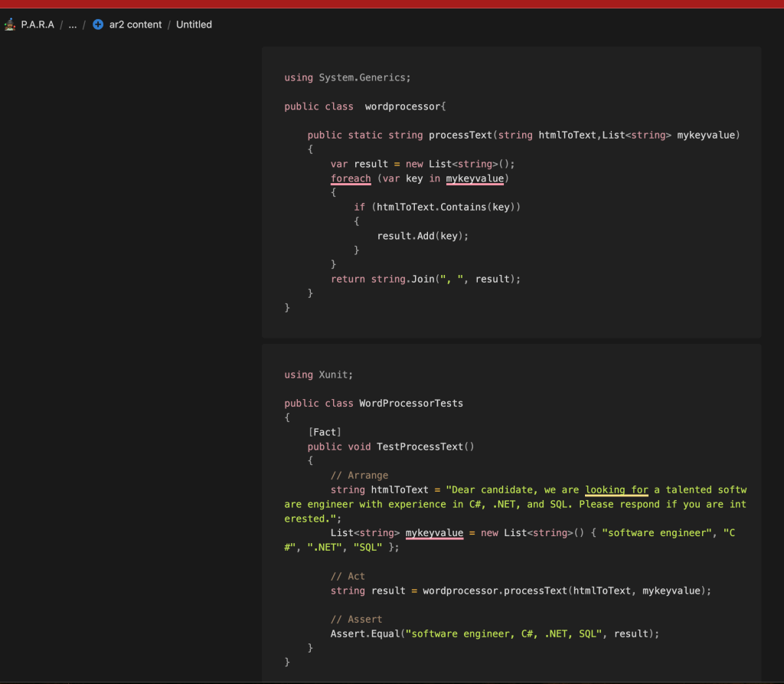Click 'public void TestProcessText()' line
This screenshot has width=784, height=684.
[x=390, y=447]
